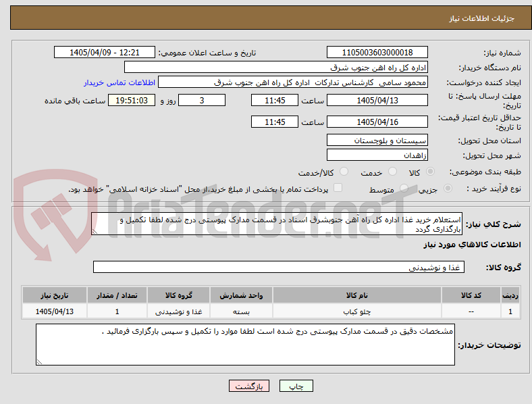The height and width of the screenshot is (404, 532).
Task: Click the remaining days field showing 3
Action: click(202, 101)
